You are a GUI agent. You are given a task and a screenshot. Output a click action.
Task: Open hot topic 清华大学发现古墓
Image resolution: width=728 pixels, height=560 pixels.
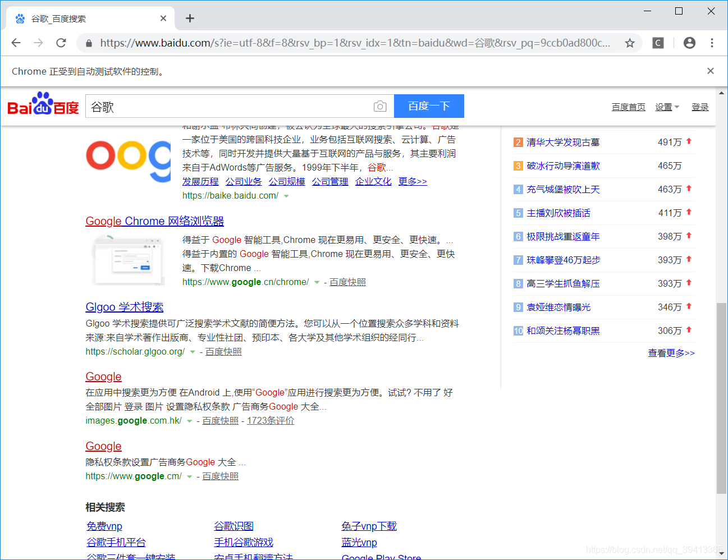click(563, 142)
